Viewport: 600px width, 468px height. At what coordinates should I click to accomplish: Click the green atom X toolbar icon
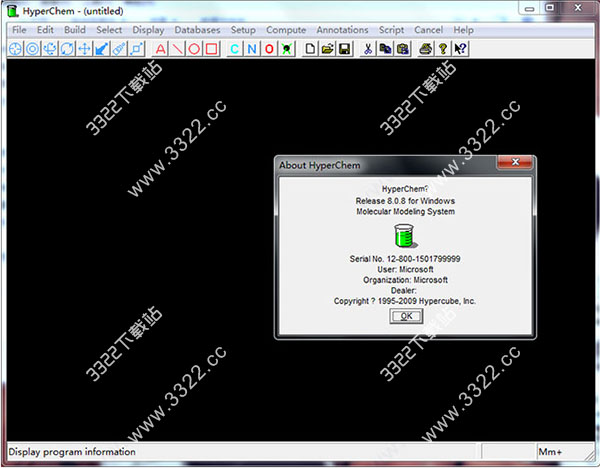click(287, 49)
